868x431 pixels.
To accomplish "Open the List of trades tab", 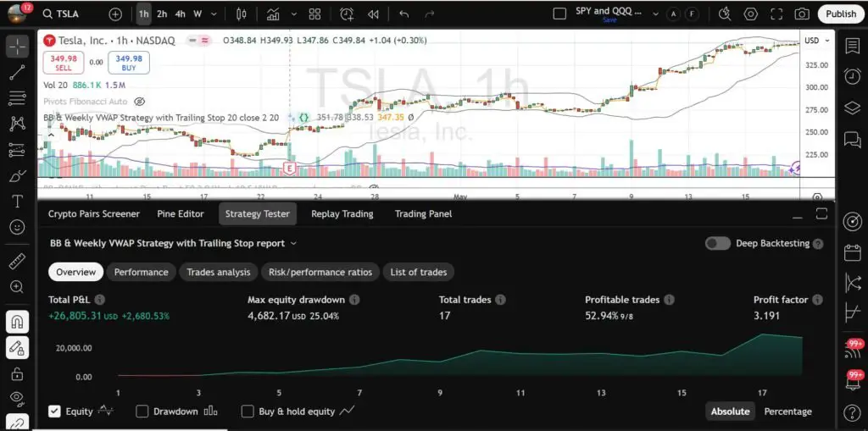I will coord(419,272).
